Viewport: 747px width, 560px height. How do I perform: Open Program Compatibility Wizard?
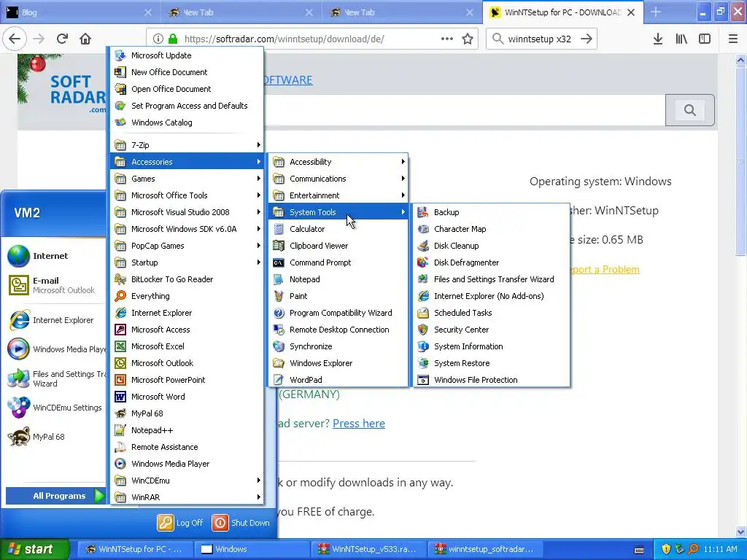[338, 312]
